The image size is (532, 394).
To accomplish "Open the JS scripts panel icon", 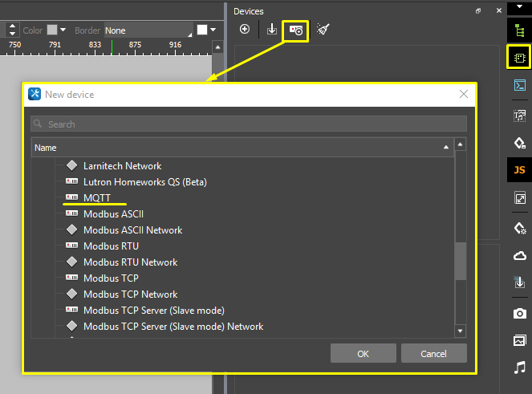I will pyautogui.click(x=519, y=170).
